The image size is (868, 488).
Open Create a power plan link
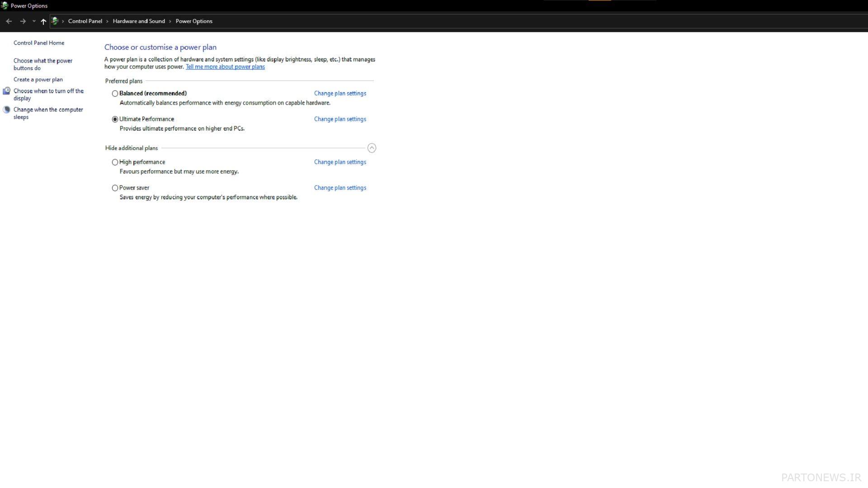[38, 80]
